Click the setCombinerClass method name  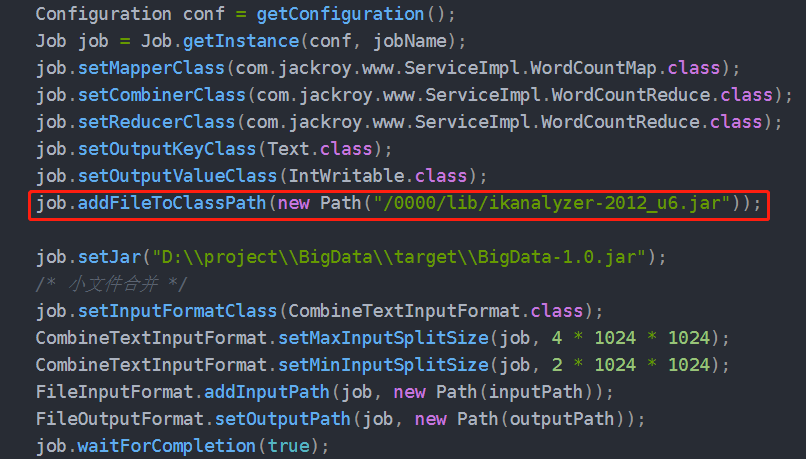pos(162,95)
